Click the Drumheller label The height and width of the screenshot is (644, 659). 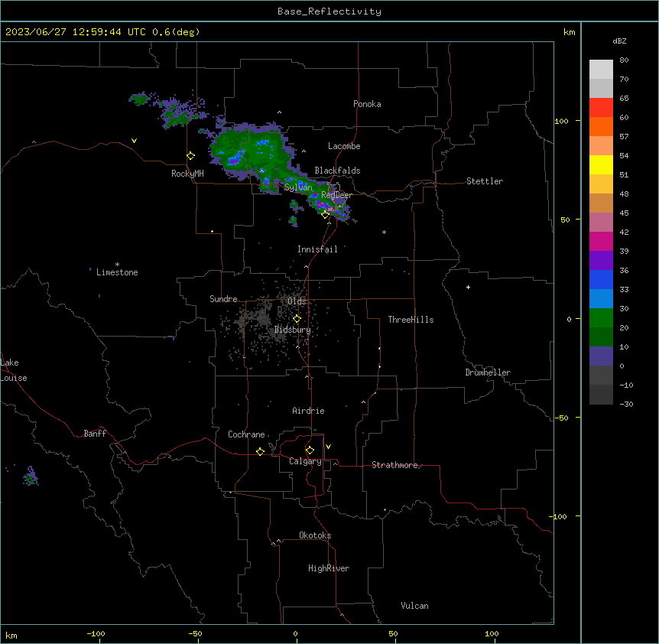(488, 372)
